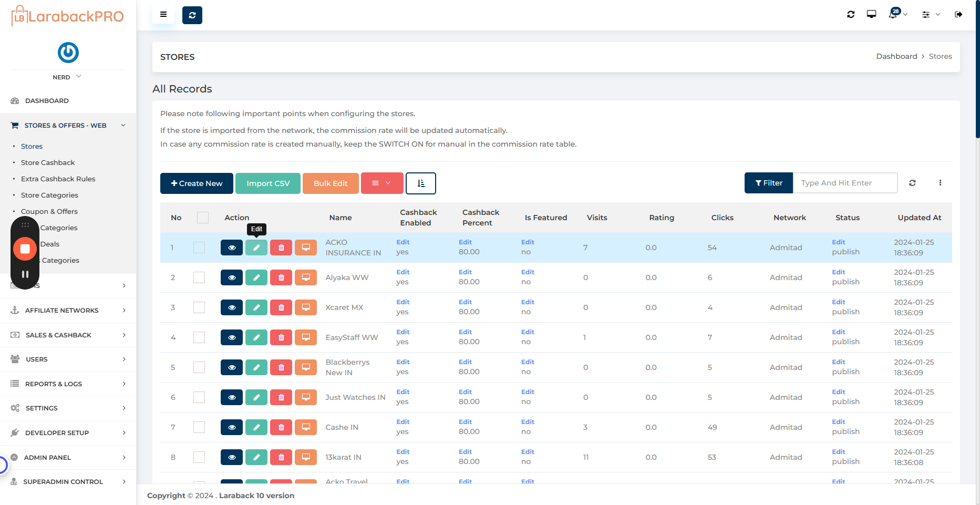
Task: Click the table refresh icon beside search
Action: pos(912,183)
